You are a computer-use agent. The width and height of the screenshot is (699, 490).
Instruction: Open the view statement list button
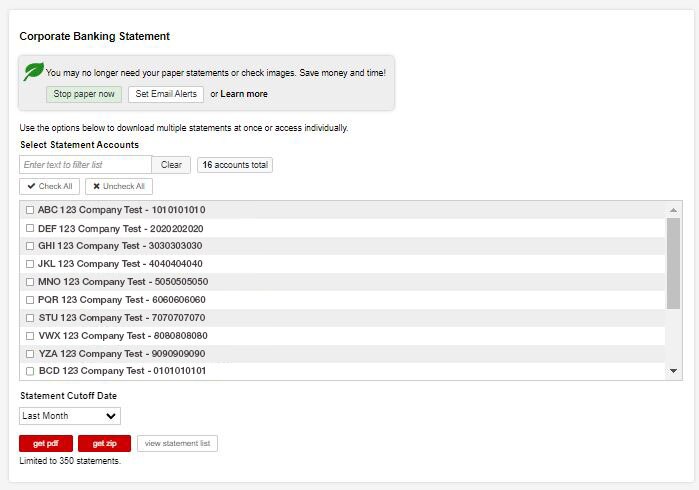177,443
